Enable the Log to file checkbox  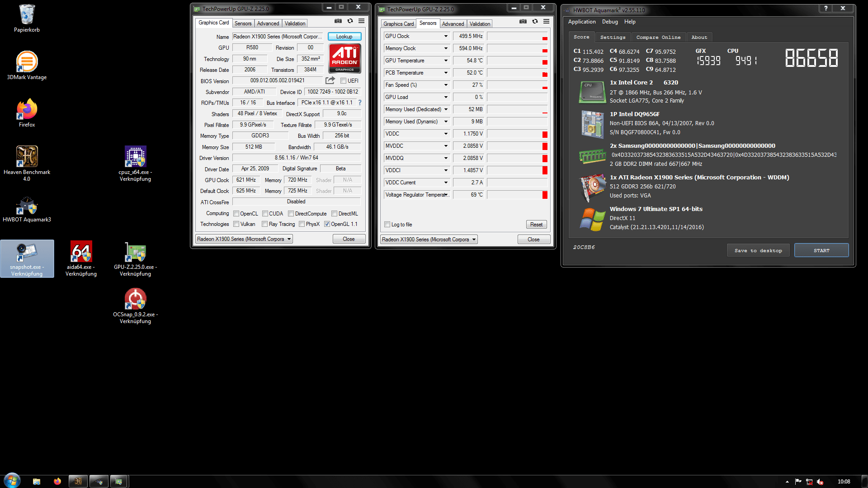(x=387, y=225)
